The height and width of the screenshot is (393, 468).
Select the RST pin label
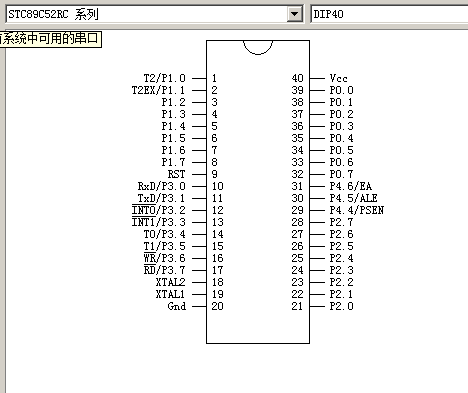(176, 174)
